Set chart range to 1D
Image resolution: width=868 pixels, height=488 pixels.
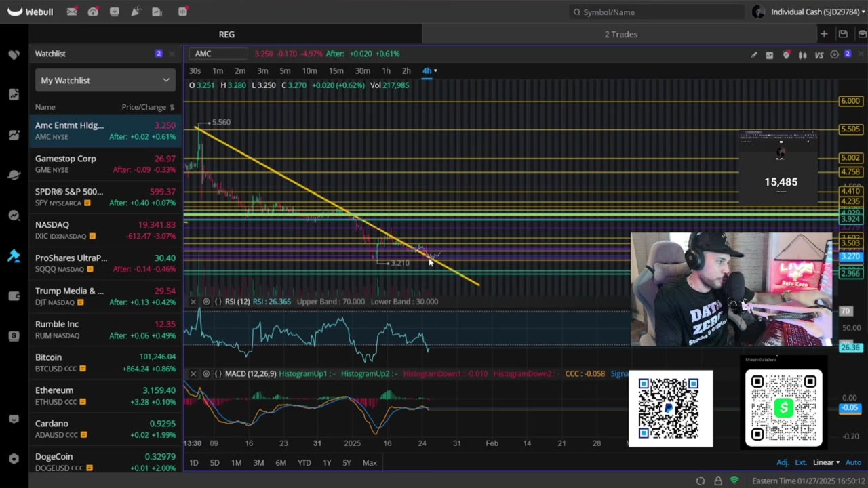tap(194, 463)
